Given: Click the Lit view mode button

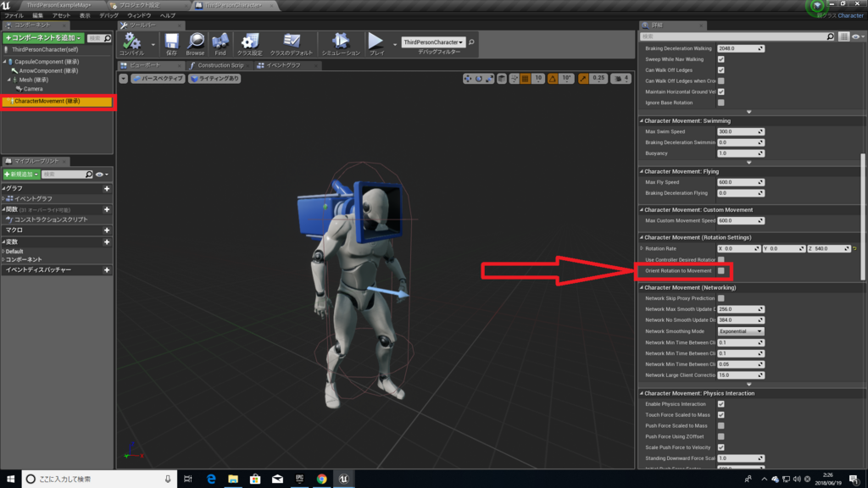Looking at the screenshot, I should (214, 79).
